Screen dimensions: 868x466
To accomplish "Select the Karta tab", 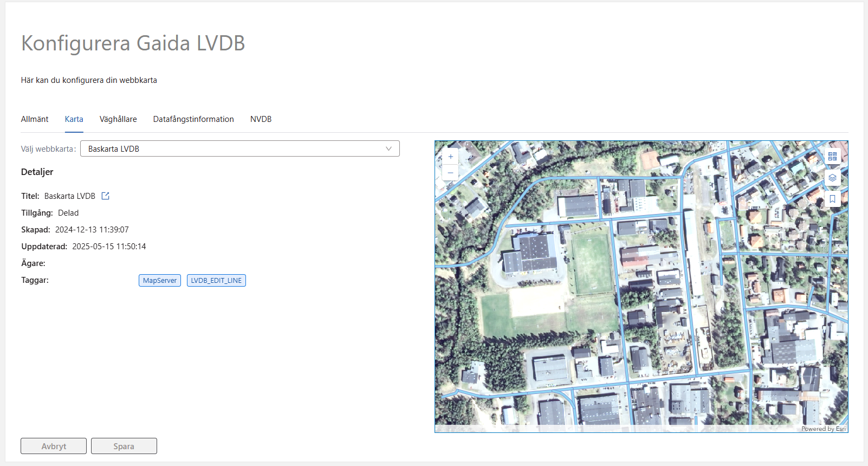I will (74, 119).
